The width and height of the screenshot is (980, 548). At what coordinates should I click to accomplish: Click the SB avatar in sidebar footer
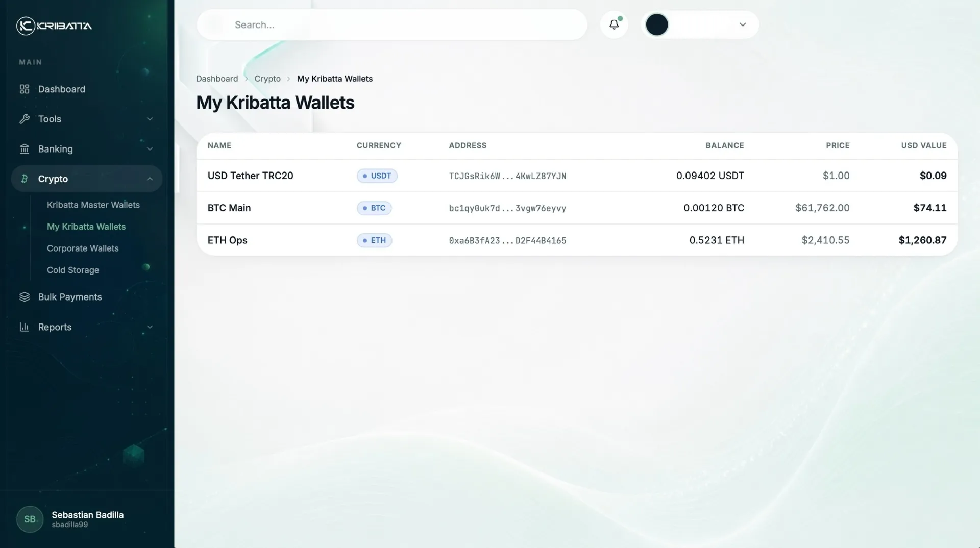[x=30, y=519]
